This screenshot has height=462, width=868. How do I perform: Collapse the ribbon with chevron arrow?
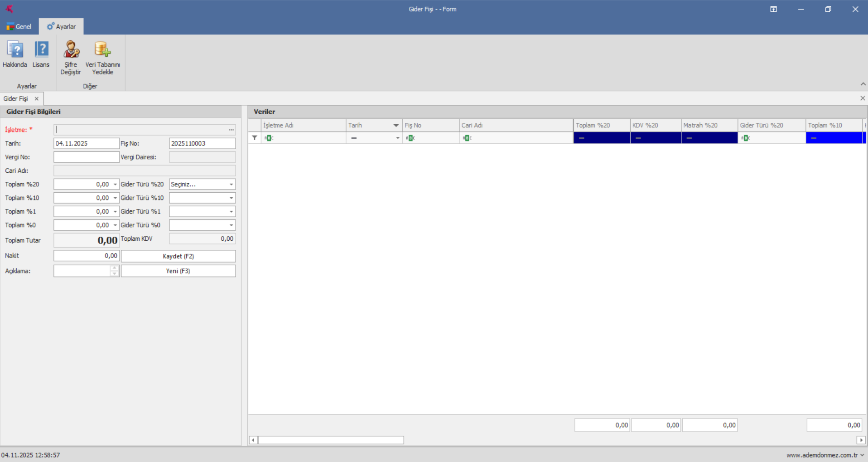pyautogui.click(x=863, y=84)
